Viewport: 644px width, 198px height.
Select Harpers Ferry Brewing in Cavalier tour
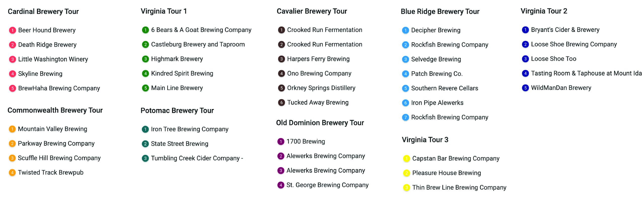click(318, 59)
